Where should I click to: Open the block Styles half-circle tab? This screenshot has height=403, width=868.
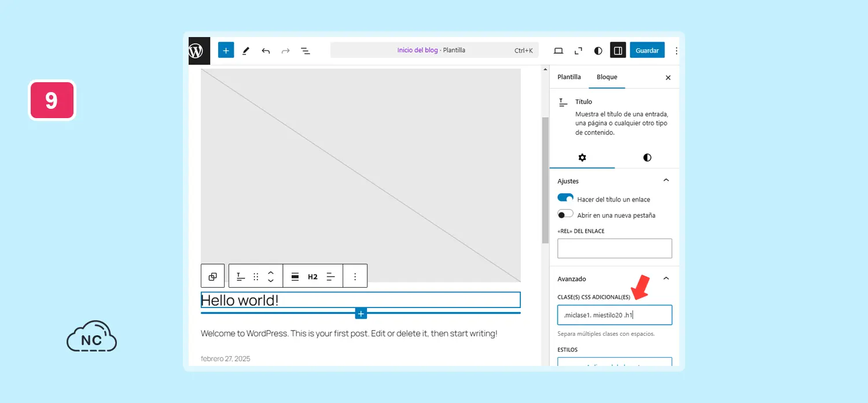(647, 157)
